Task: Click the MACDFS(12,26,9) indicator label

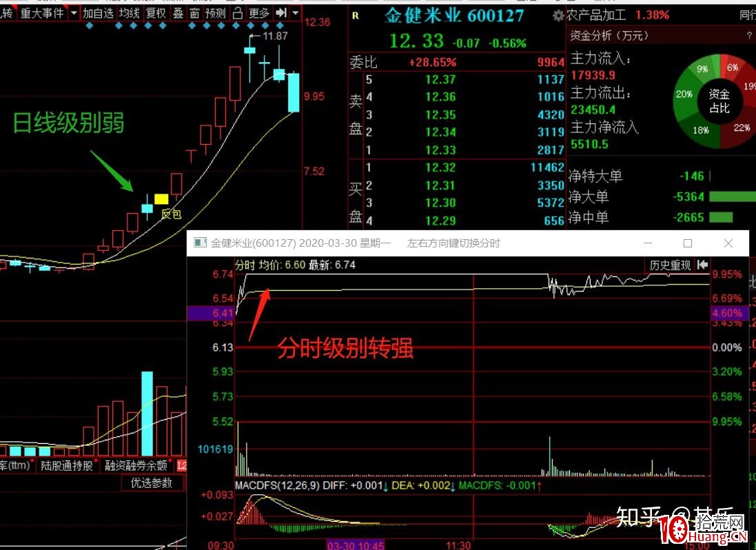Action: 277,485
